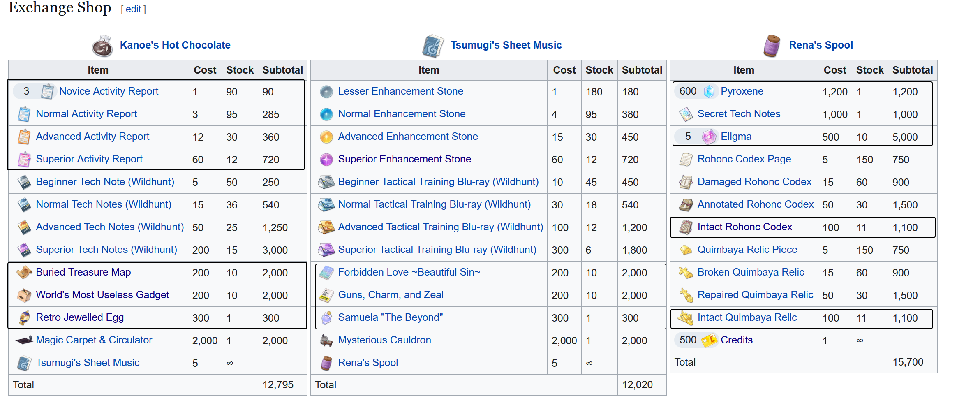Click the Superior Enhancement Stone icon
Image resolution: width=980 pixels, height=403 pixels.
click(x=326, y=159)
